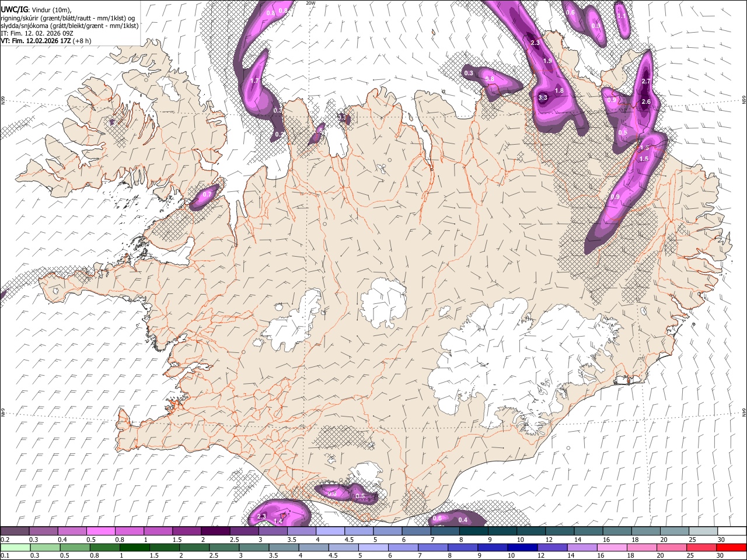Click the 3.3 precipitation value on the map
This screenshot has width=747, height=560.
point(543,97)
